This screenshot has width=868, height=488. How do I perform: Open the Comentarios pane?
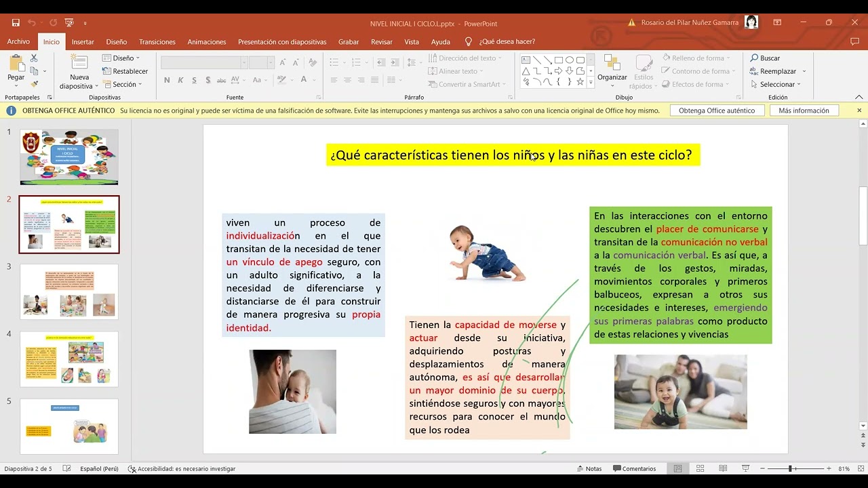[635, 468]
